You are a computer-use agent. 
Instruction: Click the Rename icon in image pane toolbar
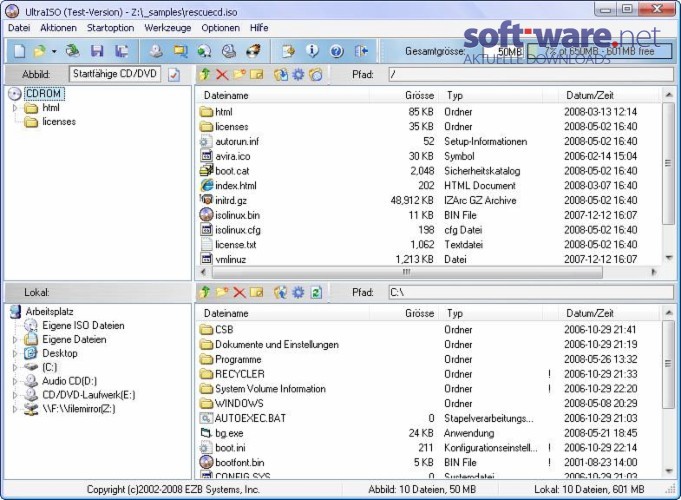(x=257, y=74)
